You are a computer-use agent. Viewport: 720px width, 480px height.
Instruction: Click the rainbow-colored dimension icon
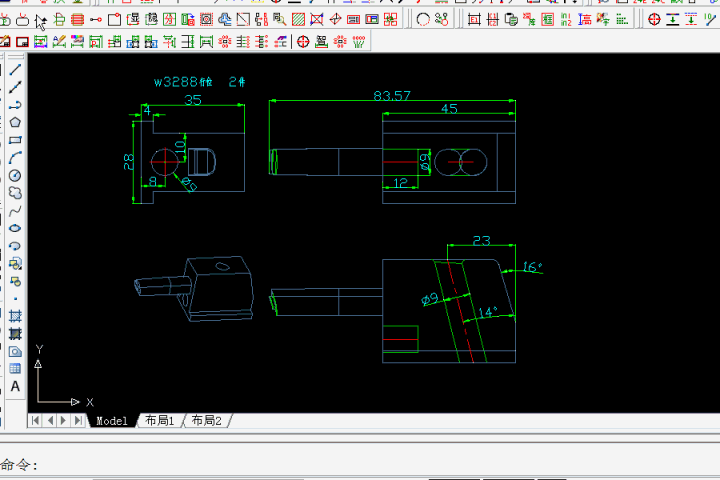78,42
